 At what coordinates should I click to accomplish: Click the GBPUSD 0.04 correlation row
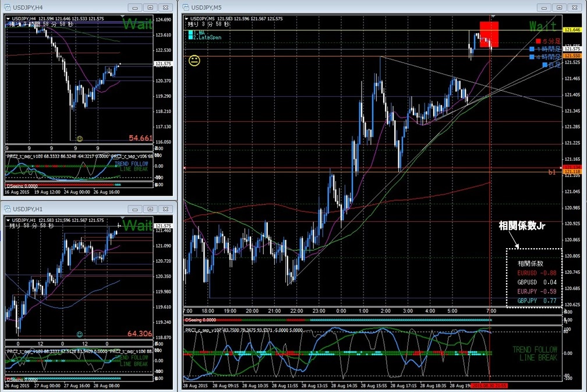click(537, 282)
